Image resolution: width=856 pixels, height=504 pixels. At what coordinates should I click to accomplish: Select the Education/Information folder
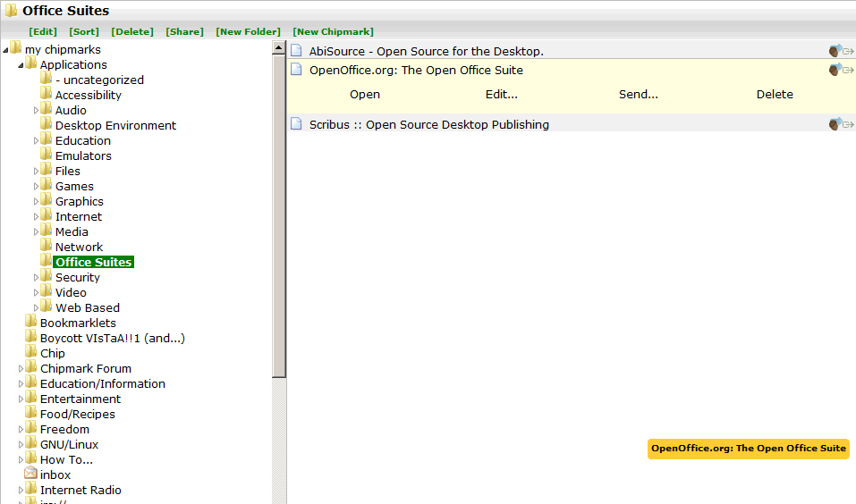(x=102, y=384)
